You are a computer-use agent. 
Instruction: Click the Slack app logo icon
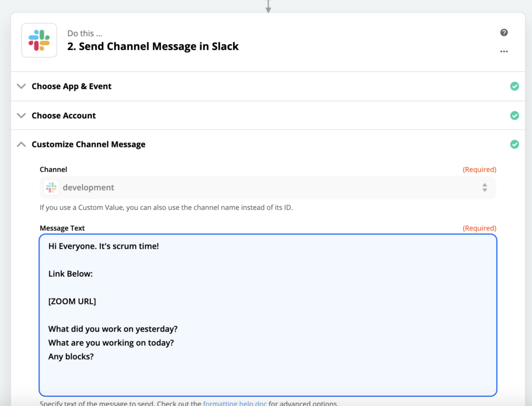(x=39, y=40)
